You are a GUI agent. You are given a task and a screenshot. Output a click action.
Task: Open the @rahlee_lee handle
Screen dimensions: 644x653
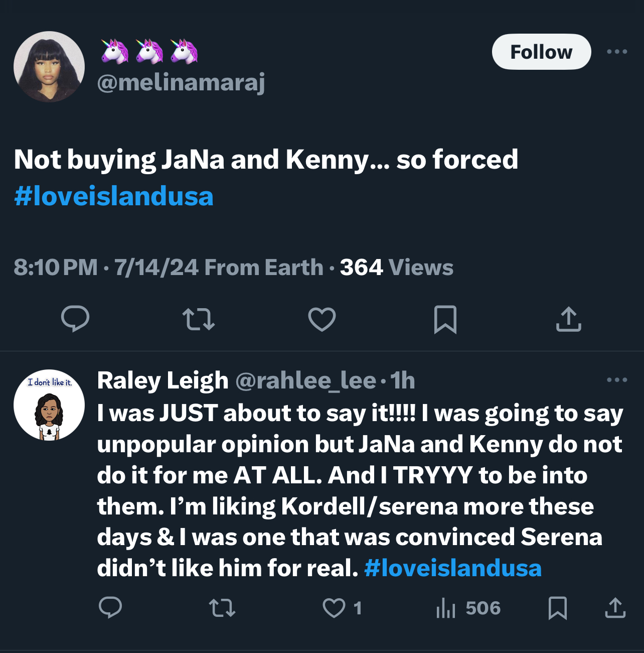[x=306, y=380]
